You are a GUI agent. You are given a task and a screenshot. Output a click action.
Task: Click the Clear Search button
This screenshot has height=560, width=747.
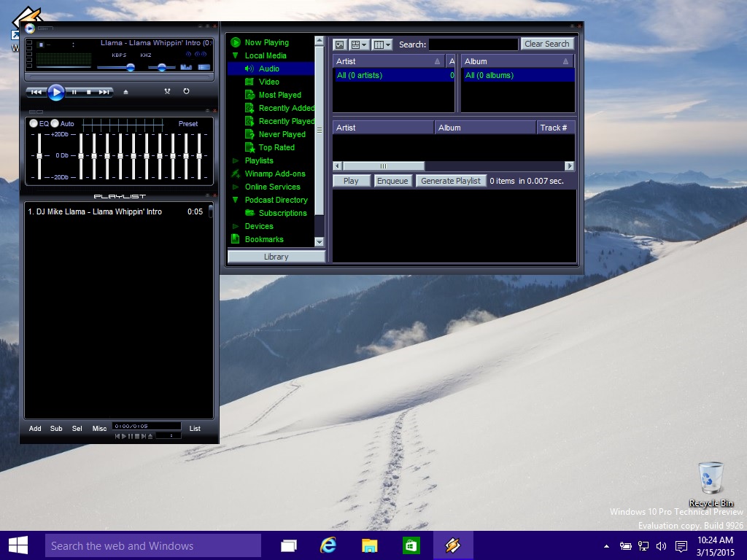(x=546, y=44)
